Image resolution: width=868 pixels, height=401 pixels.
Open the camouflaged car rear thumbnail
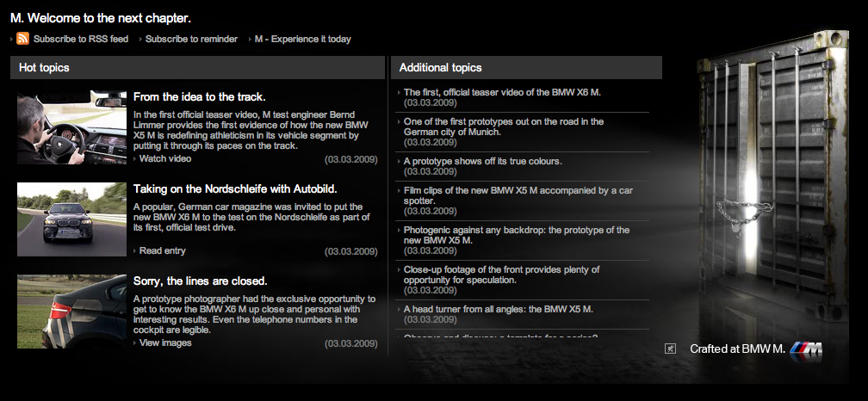71,312
